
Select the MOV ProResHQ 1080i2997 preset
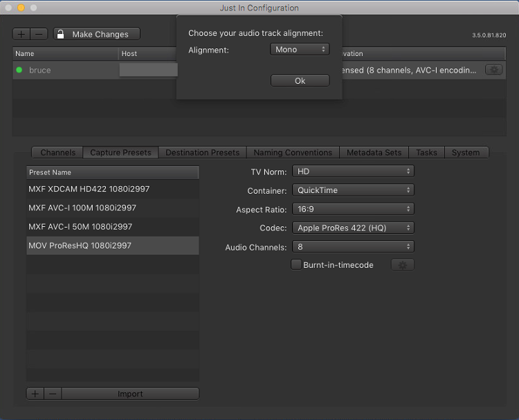(x=113, y=246)
